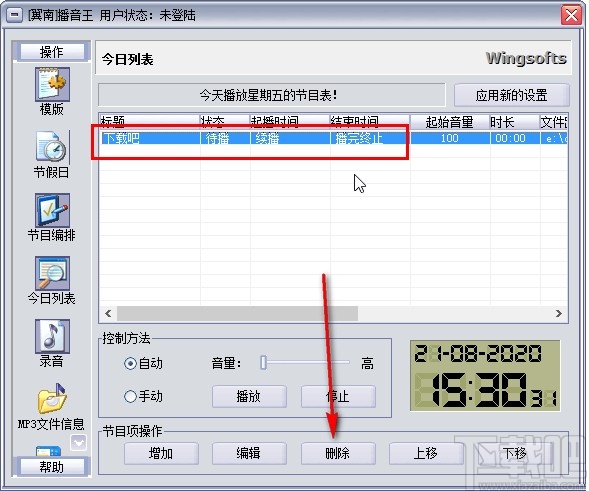Sort by the 时长 column header
This screenshot has width=589, height=491.
click(515, 122)
